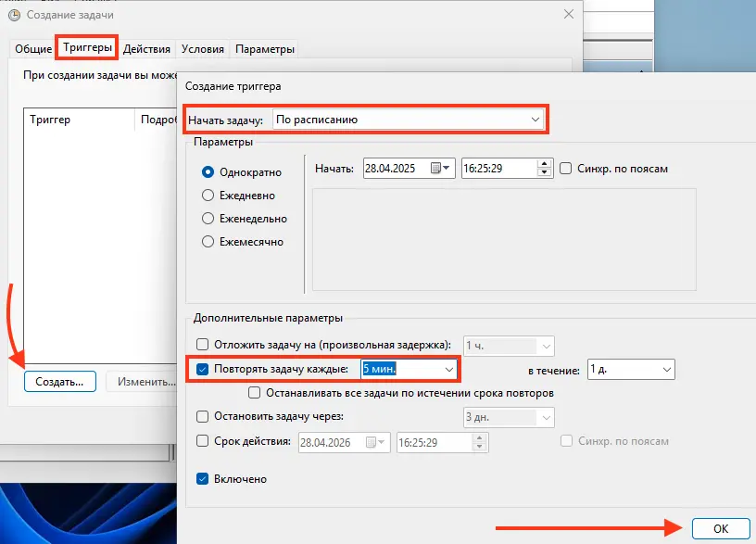Go to the Параметры tab
Screen dimensions: 756x544
coord(265,49)
